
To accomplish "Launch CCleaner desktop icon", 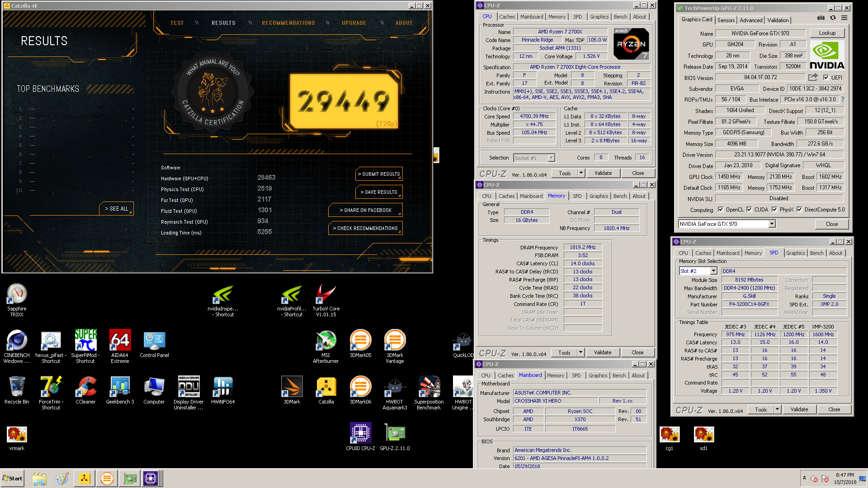I will point(85,390).
